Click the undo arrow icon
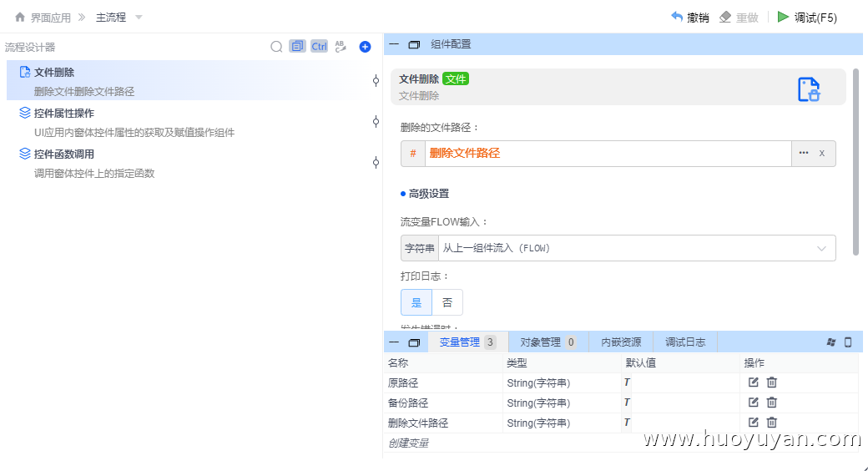The height and width of the screenshot is (471, 868). coord(677,17)
